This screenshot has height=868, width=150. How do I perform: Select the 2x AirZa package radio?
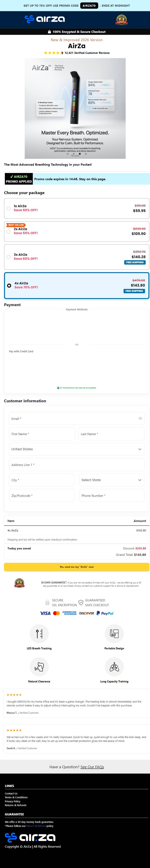(8, 231)
